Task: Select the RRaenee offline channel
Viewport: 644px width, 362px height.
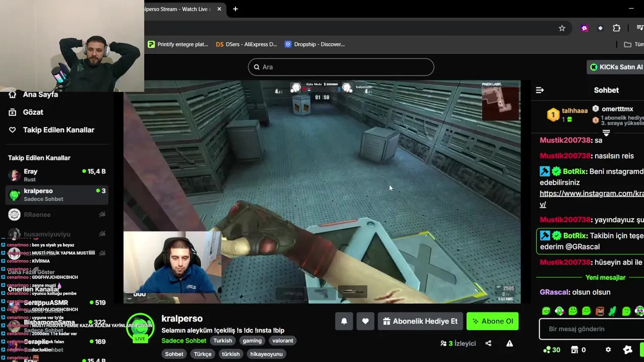Action: coord(57,214)
